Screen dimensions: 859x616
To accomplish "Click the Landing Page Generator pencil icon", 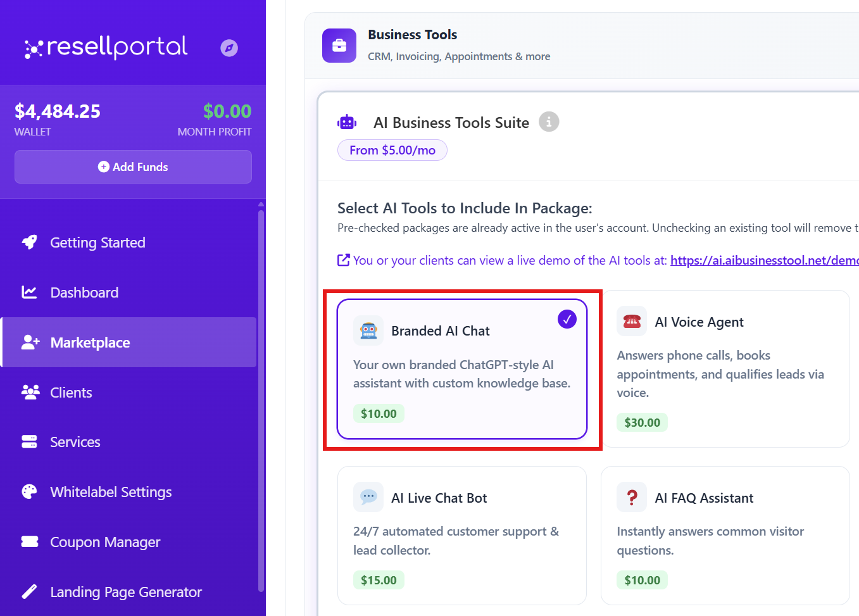I will pyautogui.click(x=29, y=591).
